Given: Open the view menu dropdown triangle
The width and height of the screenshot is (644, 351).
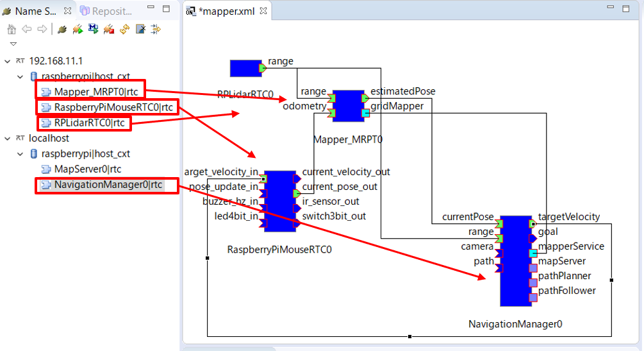Looking at the screenshot, I should (13, 44).
